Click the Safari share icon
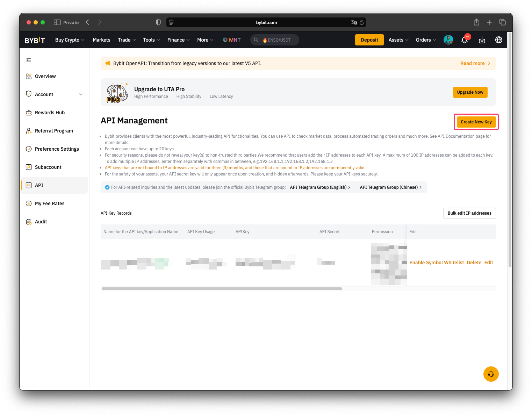532x416 pixels. point(476,22)
